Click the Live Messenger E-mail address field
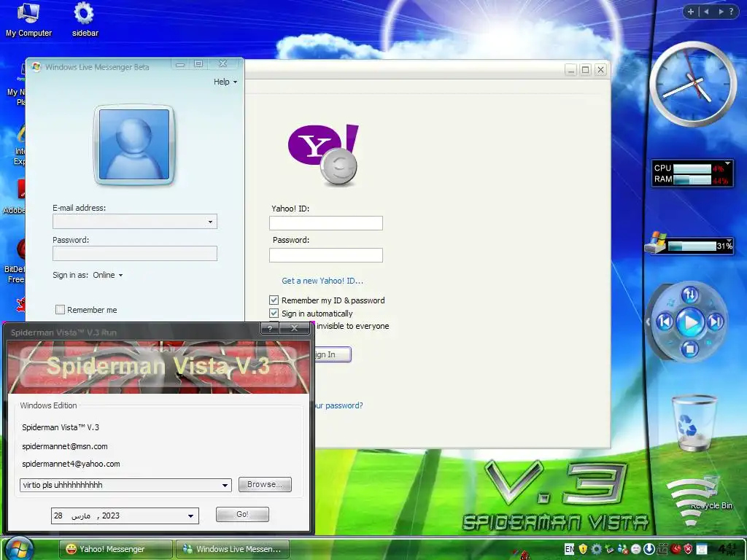 (135, 222)
